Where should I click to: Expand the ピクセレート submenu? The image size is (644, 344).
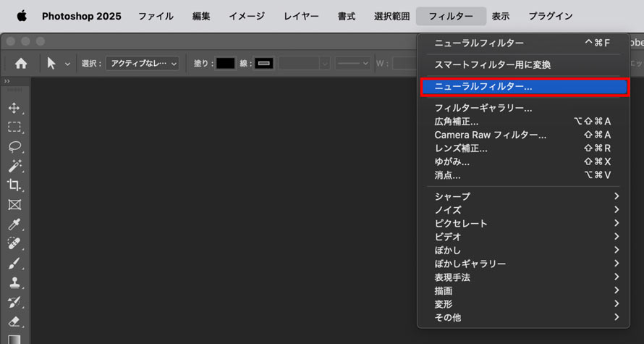(x=523, y=224)
